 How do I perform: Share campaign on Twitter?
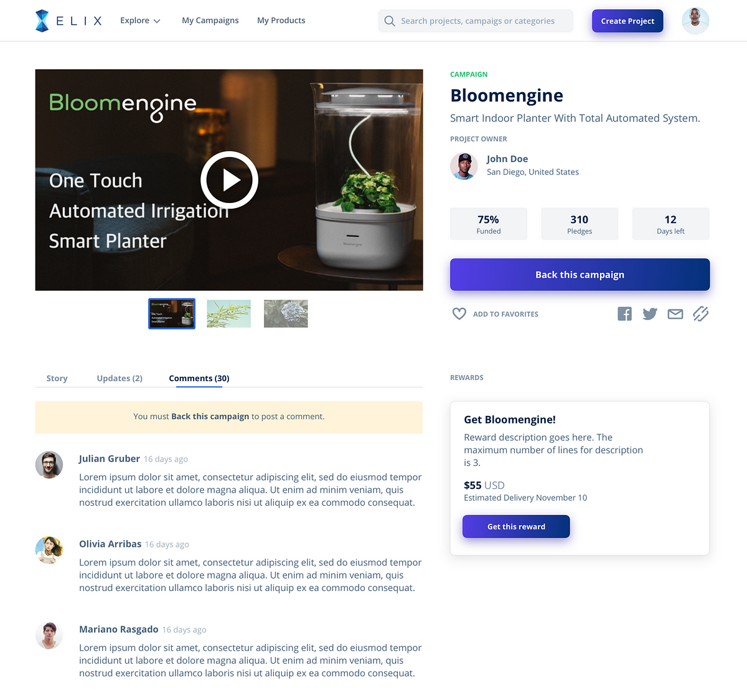pyautogui.click(x=650, y=314)
